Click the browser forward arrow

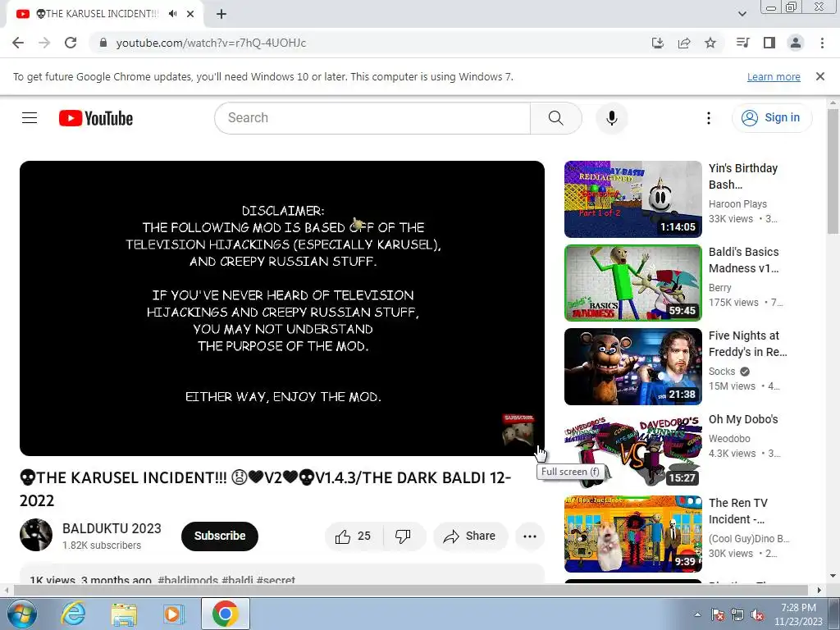44,43
